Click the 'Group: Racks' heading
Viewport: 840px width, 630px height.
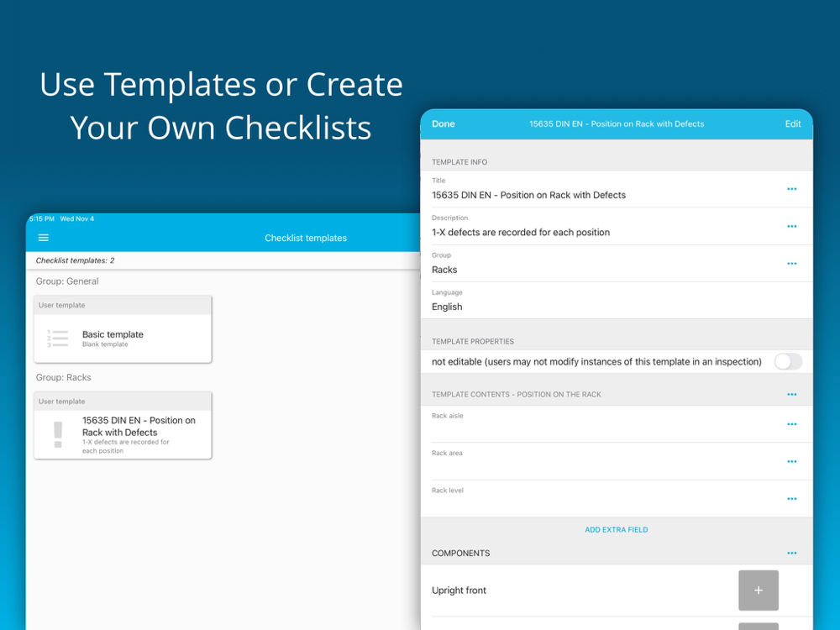(63, 377)
